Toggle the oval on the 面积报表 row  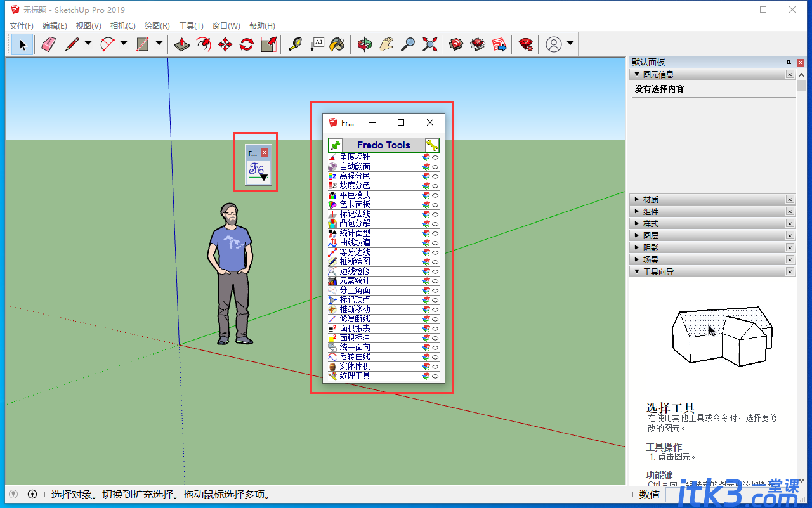436,329
